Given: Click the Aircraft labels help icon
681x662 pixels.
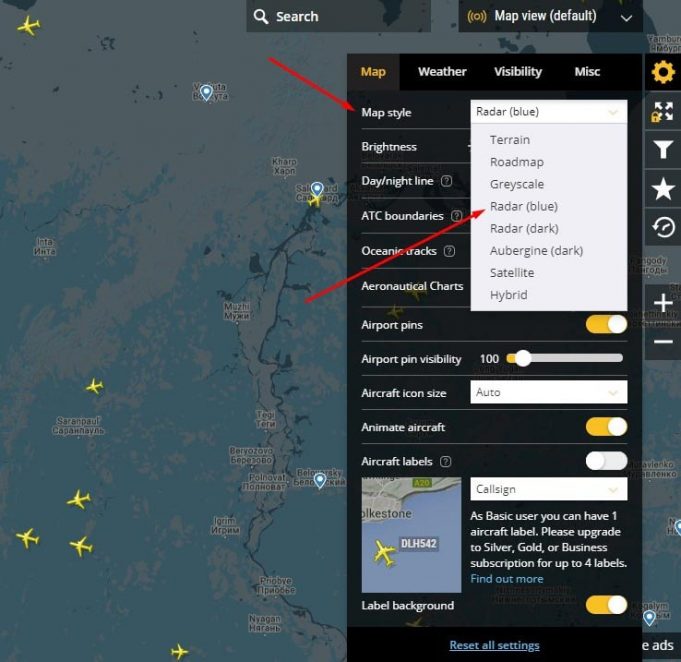Looking at the screenshot, I should (x=446, y=461).
